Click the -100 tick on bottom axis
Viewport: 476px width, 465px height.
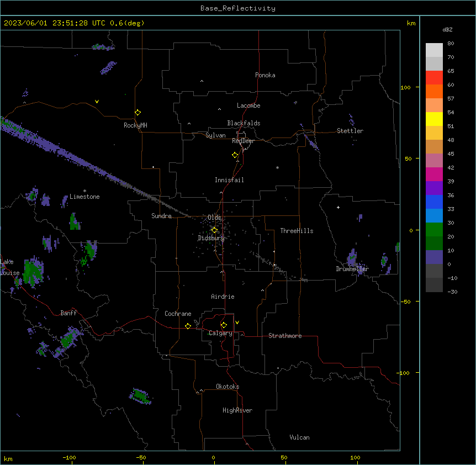click(69, 457)
